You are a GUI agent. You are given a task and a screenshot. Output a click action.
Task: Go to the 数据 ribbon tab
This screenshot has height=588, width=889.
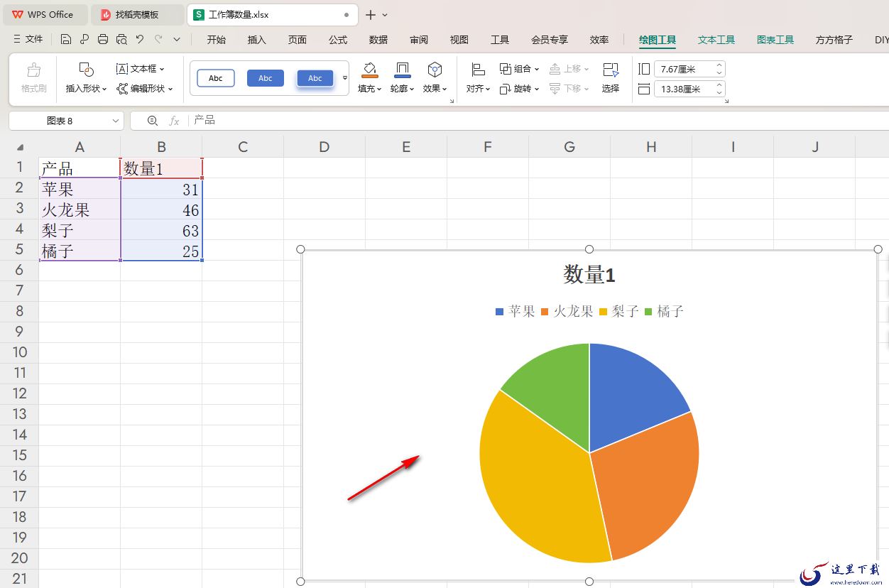tap(378, 40)
